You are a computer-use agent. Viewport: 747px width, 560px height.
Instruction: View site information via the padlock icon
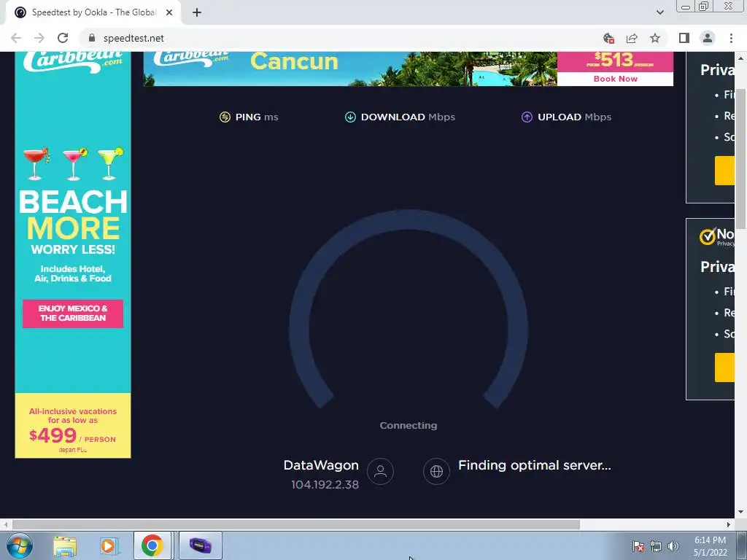[x=92, y=38]
